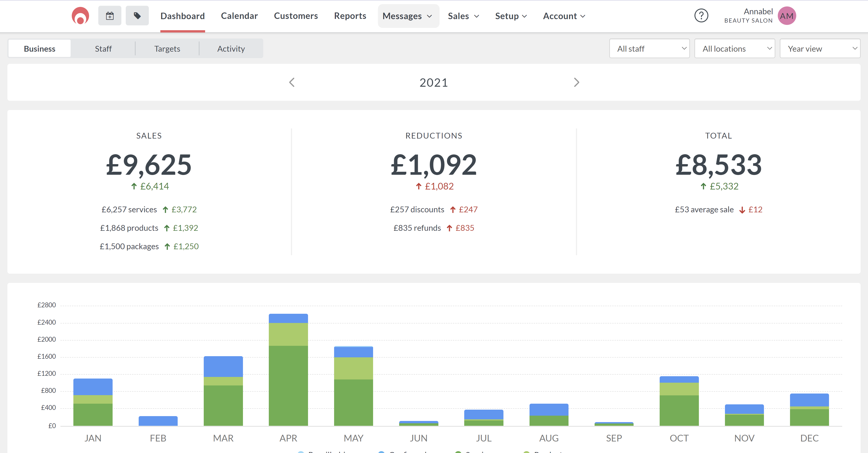Click the SEP month label on axis

pyautogui.click(x=614, y=438)
